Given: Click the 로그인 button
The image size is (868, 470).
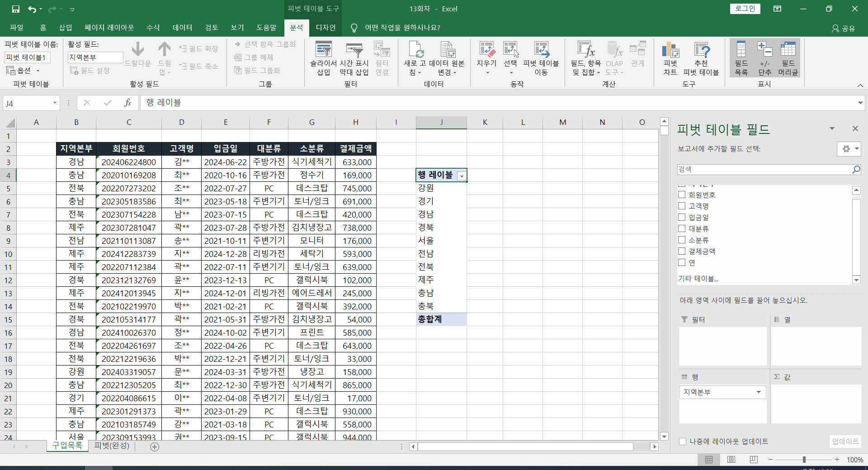Looking at the screenshot, I should pyautogui.click(x=745, y=9).
